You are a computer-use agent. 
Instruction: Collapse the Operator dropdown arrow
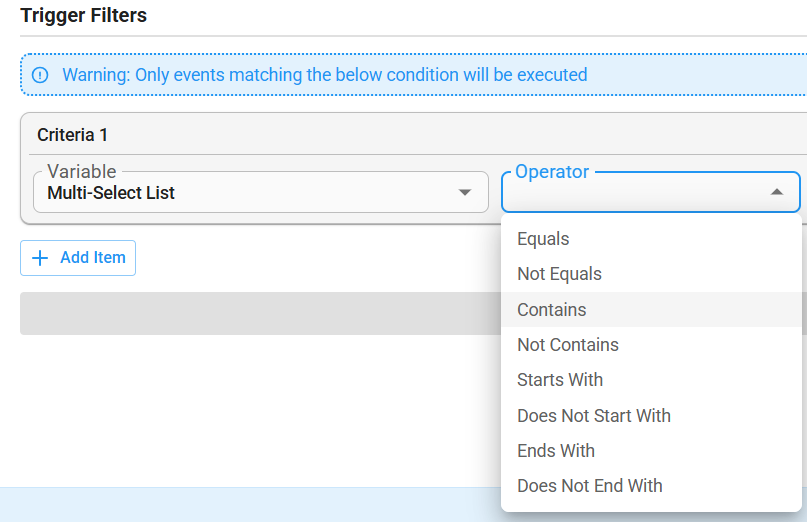pos(777,192)
